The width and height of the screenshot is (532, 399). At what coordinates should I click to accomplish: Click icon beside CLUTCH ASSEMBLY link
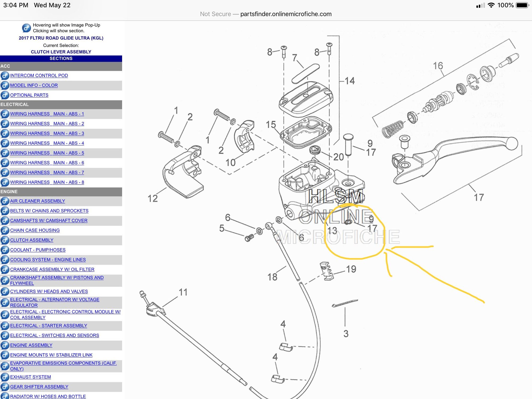pos(5,240)
